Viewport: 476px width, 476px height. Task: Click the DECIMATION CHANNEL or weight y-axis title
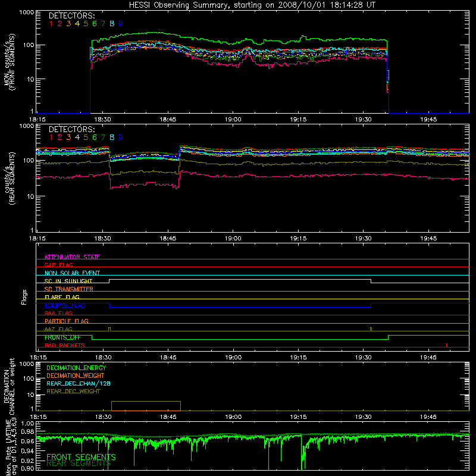[9, 386]
